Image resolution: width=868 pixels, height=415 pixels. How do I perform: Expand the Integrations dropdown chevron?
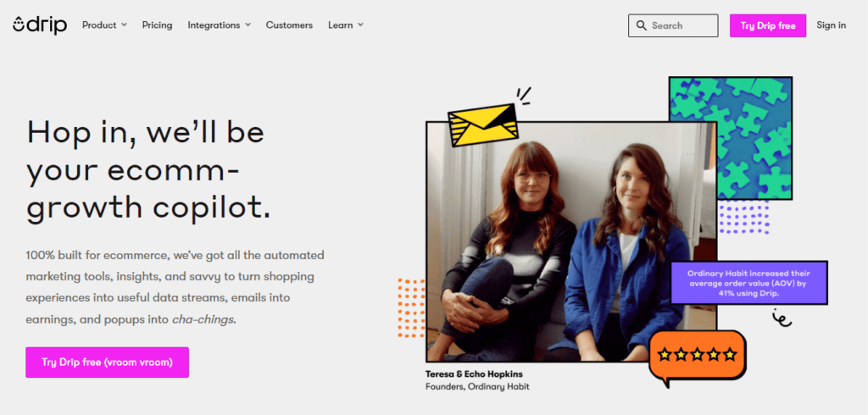tap(248, 25)
